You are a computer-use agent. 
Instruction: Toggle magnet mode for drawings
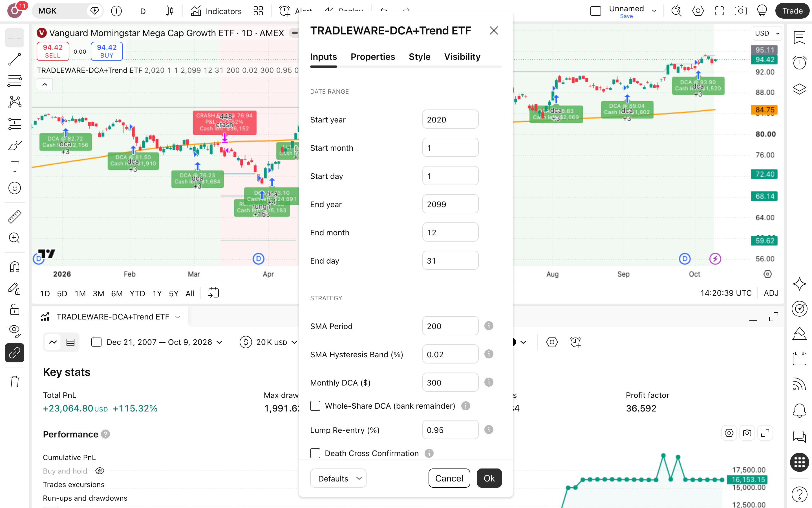pyautogui.click(x=14, y=267)
